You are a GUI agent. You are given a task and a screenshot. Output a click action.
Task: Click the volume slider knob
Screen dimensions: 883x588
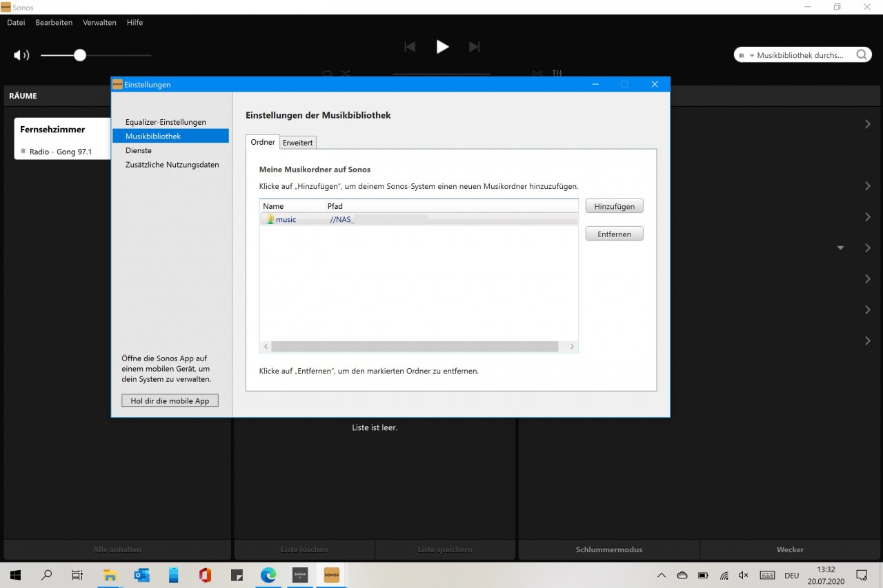(80, 55)
